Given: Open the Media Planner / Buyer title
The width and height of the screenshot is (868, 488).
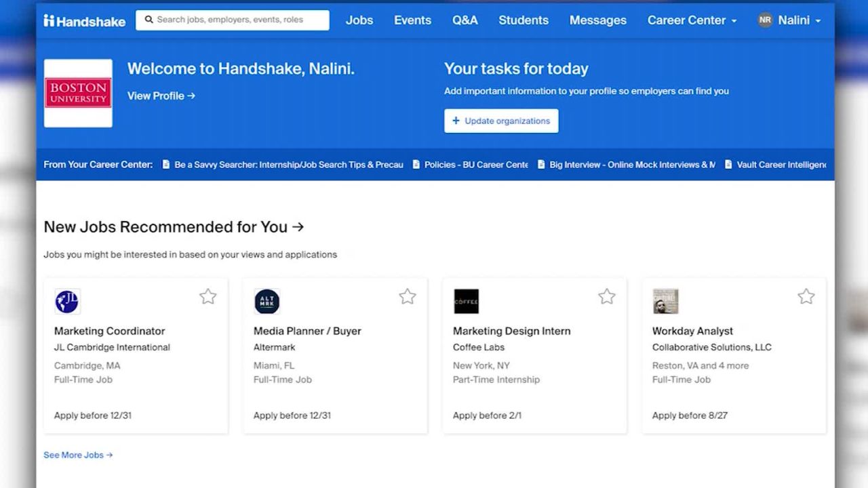Looking at the screenshot, I should [x=307, y=331].
